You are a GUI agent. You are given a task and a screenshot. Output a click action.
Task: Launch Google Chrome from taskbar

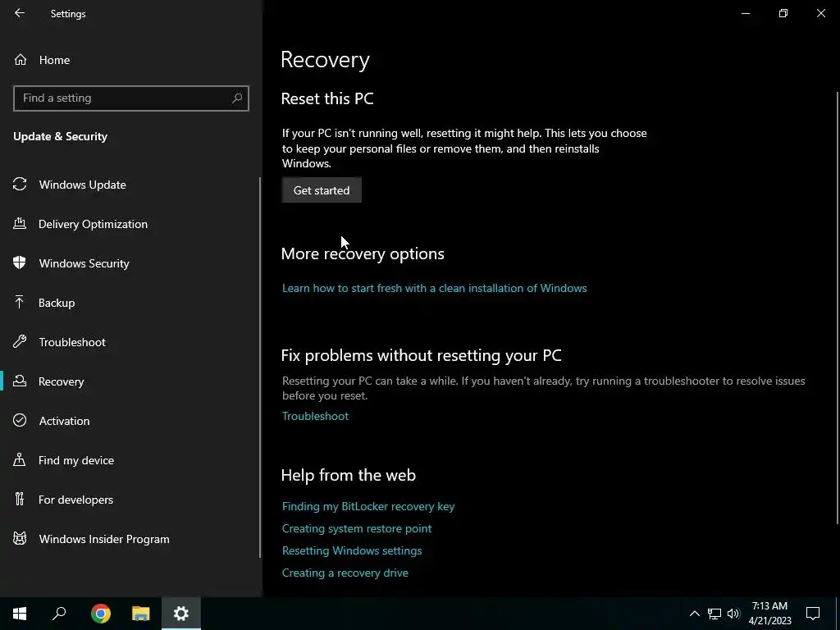pyautogui.click(x=101, y=614)
